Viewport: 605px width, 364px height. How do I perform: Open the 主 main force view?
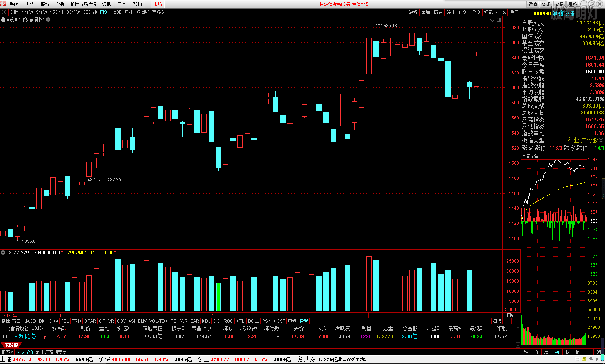point(588,352)
